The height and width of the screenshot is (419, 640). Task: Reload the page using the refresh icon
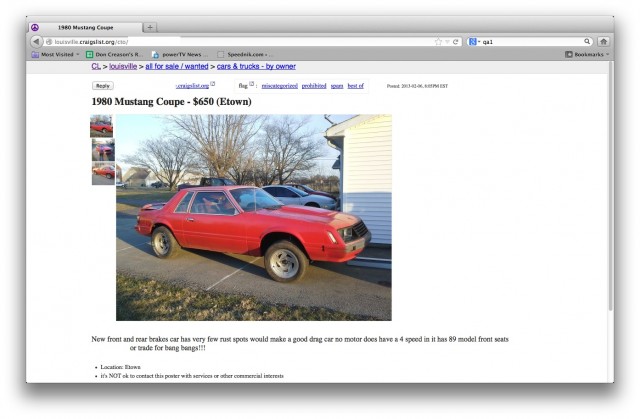[x=456, y=42]
